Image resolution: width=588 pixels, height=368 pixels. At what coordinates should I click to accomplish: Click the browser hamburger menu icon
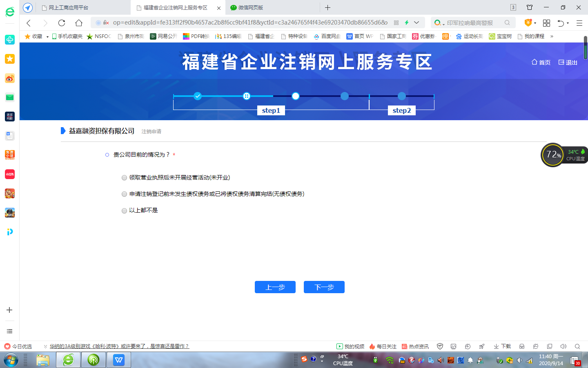tap(579, 23)
